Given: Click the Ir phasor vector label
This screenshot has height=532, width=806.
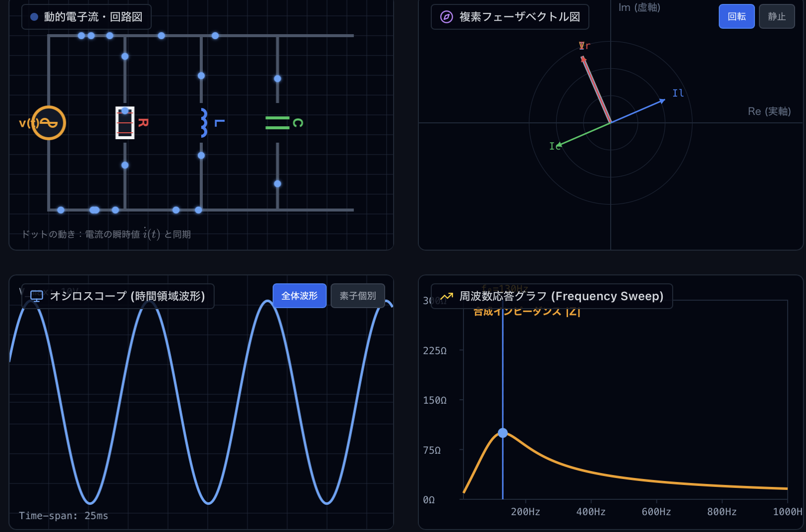Looking at the screenshot, I should tap(585, 46).
